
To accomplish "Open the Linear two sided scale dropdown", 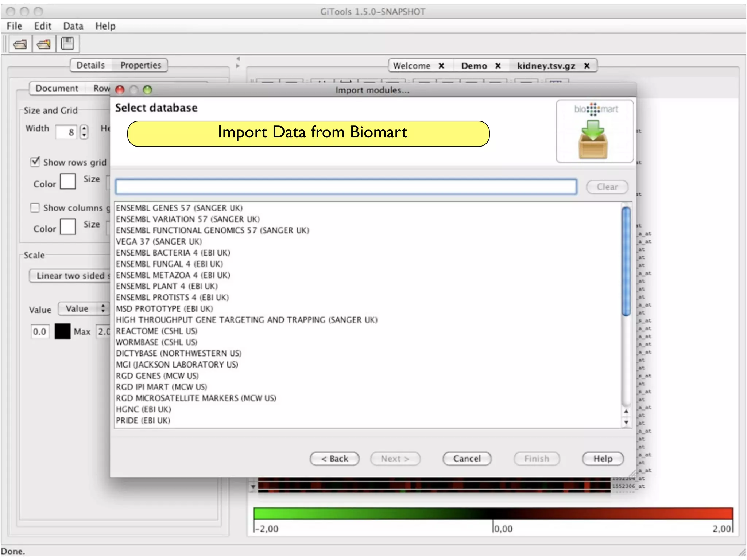I will (70, 276).
